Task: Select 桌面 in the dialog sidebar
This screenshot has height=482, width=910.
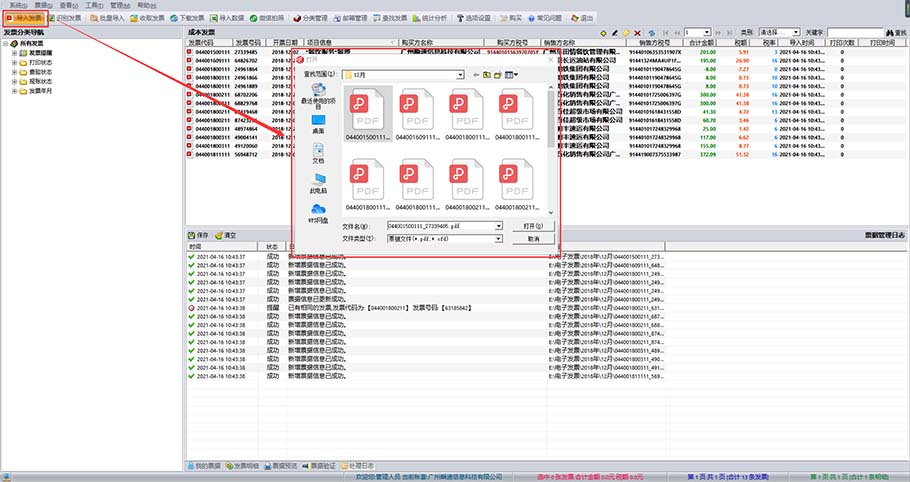Action: (x=318, y=124)
